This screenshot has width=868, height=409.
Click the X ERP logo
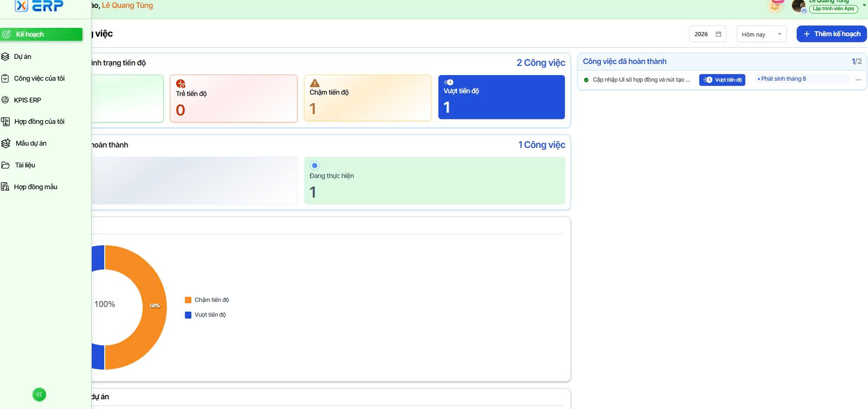coord(39,6)
